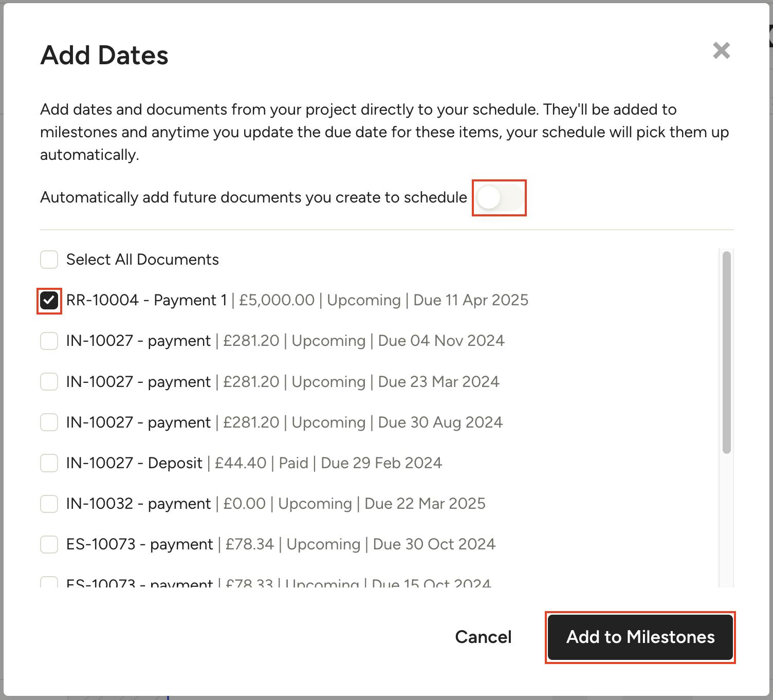
Task: Check IN-10027 payment due 30 Aug 2024
Action: point(49,422)
